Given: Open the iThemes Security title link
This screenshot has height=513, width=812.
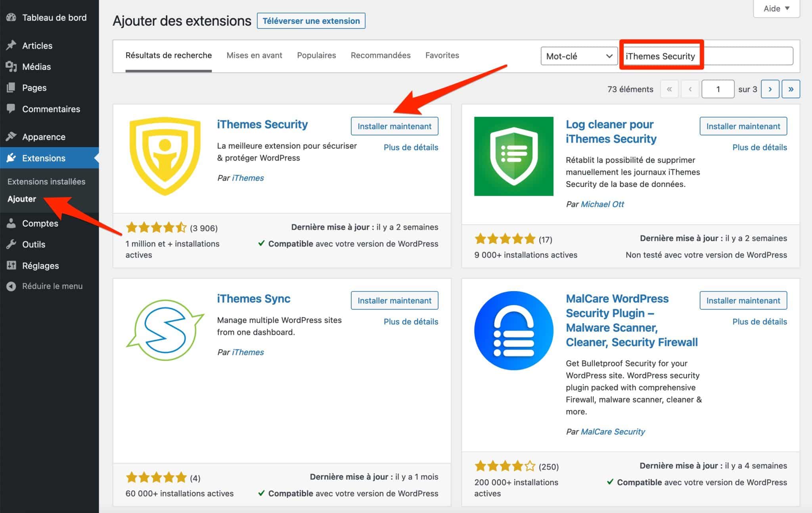Looking at the screenshot, I should tap(262, 124).
